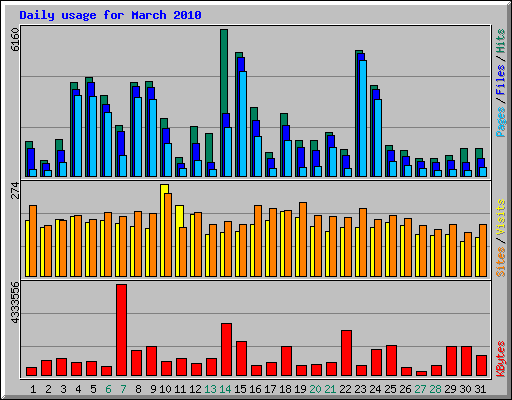The width and height of the screenshot is (512, 400).
Task: Click day label 5 on the axis
Action: (x=93, y=389)
